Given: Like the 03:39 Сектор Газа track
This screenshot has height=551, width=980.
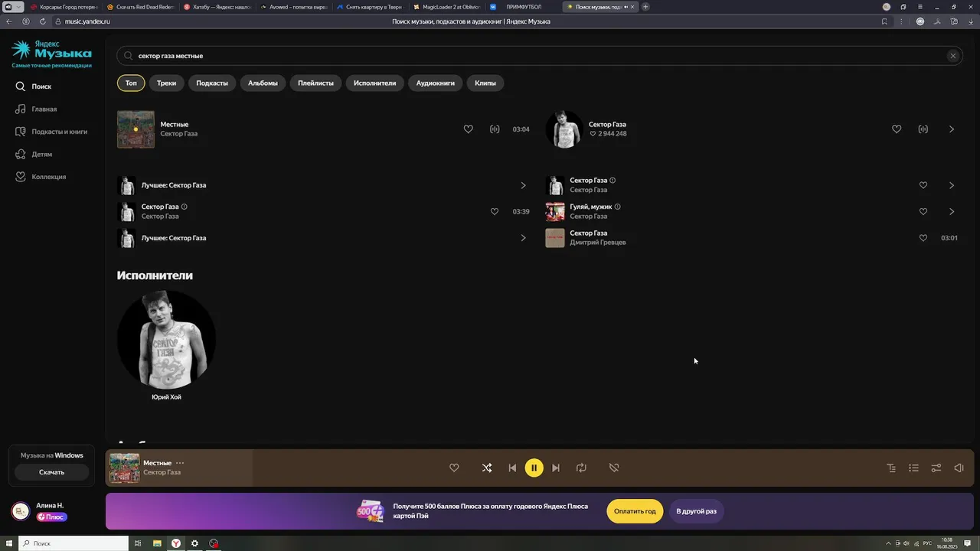Looking at the screenshot, I should tap(495, 211).
